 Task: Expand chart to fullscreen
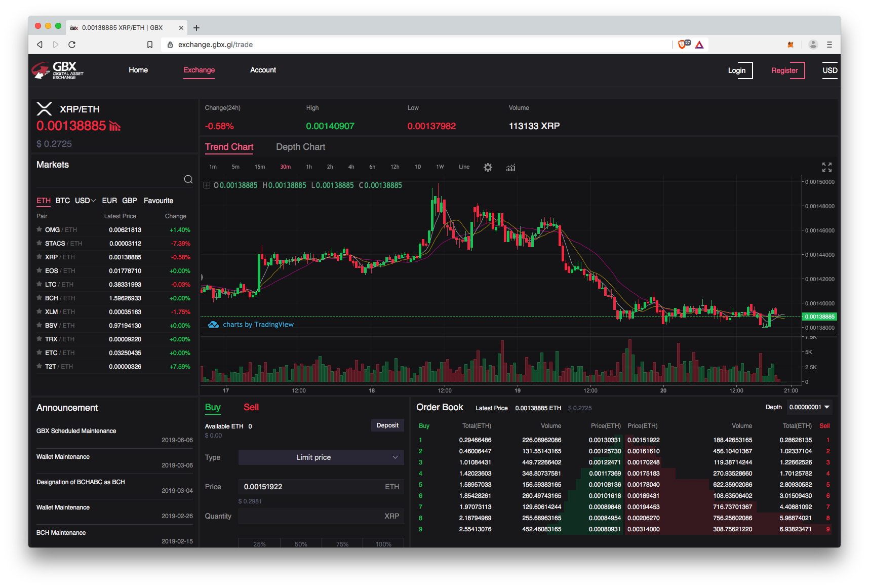click(x=827, y=167)
